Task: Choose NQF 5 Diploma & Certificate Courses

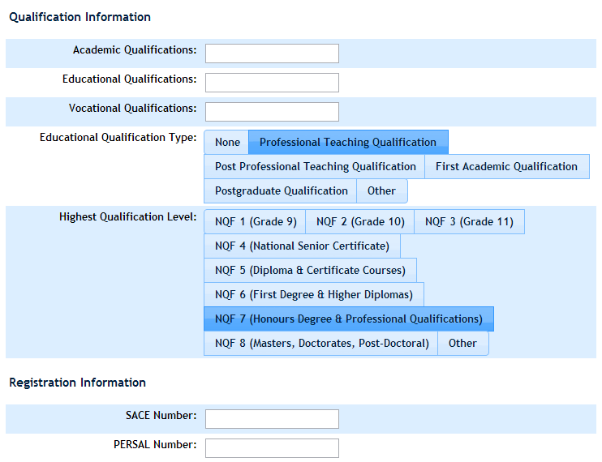Action: click(310, 270)
